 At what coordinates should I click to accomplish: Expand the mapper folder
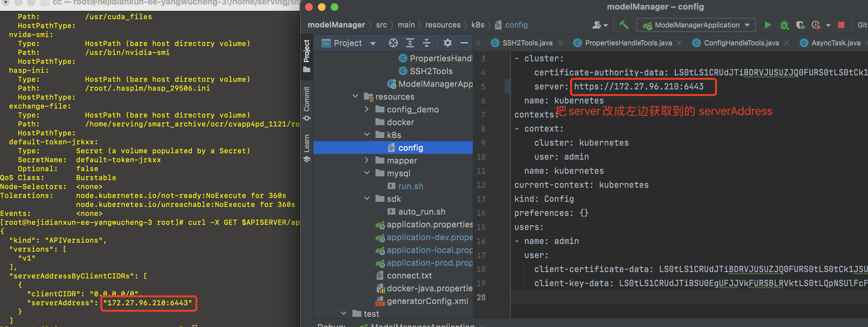[367, 160]
